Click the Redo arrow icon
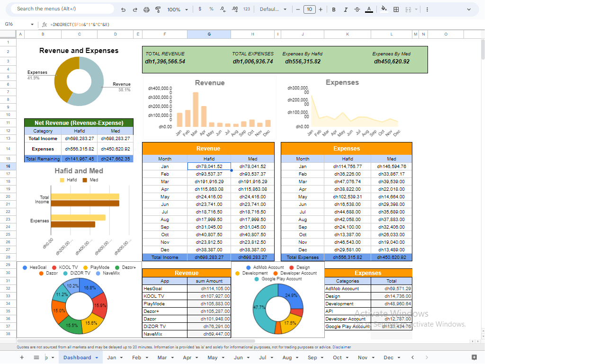Image resolution: width=606 pixels, height=364 pixels. 135,9
